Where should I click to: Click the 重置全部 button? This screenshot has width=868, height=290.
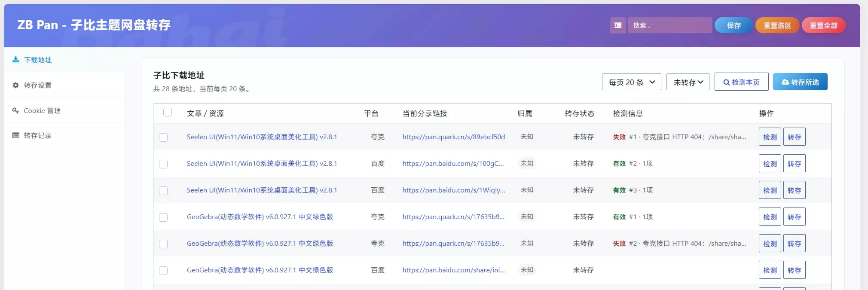(x=823, y=25)
